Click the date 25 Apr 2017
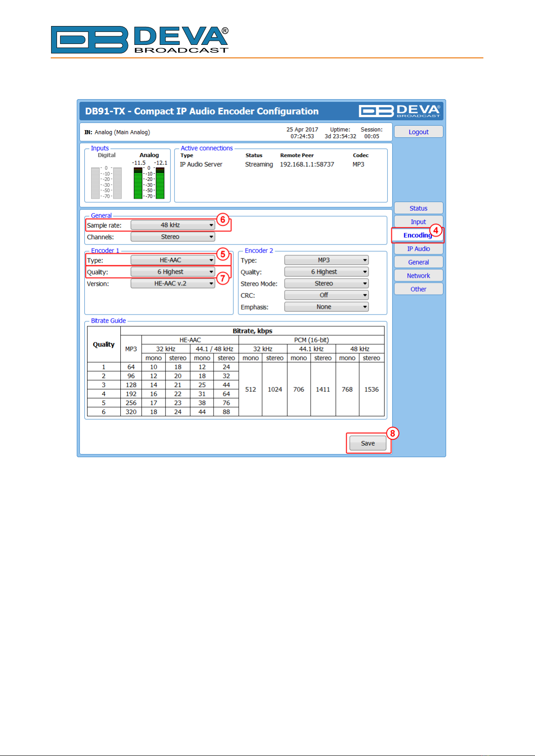The image size is (535, 756). (302, 130)
